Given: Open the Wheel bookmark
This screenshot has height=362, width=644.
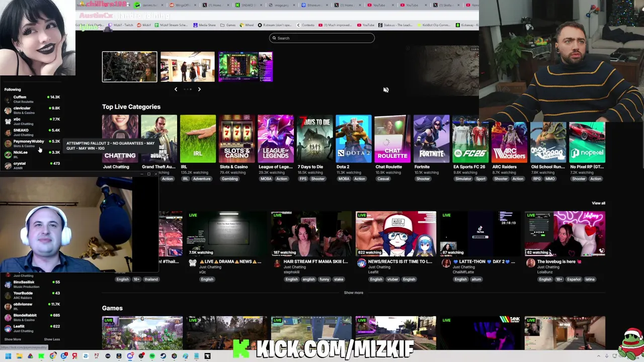Looking at the screenshot, I should (247, 25).
